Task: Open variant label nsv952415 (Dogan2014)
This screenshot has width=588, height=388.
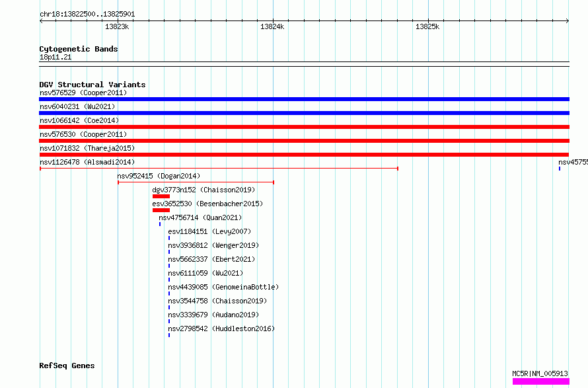Action: tap(159, 176)
